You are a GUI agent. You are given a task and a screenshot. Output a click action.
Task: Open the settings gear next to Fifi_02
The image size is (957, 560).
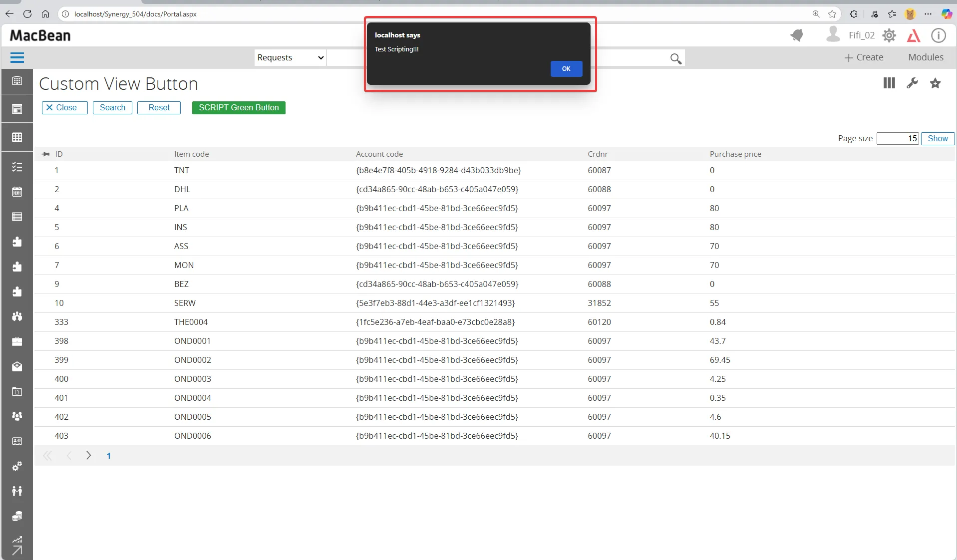point(889,35)
